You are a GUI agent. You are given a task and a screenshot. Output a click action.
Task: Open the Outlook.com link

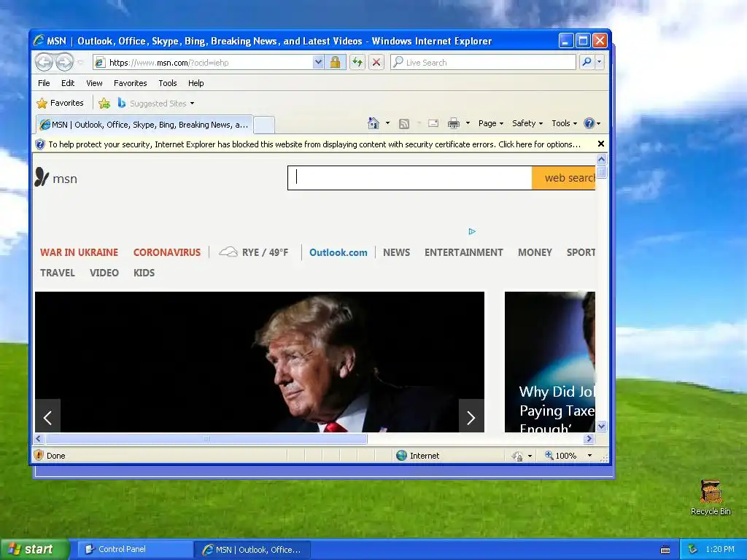(x=338, y=252)
